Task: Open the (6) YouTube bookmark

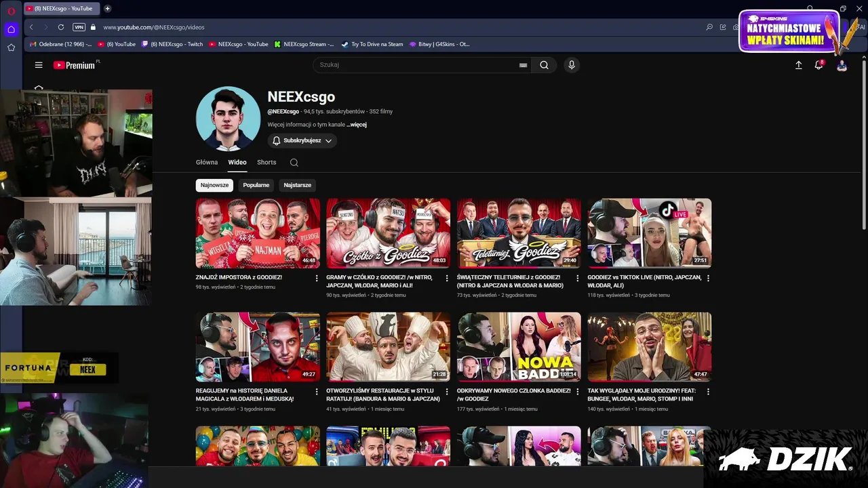Action: pyautogui.click(x=117, y=44)
